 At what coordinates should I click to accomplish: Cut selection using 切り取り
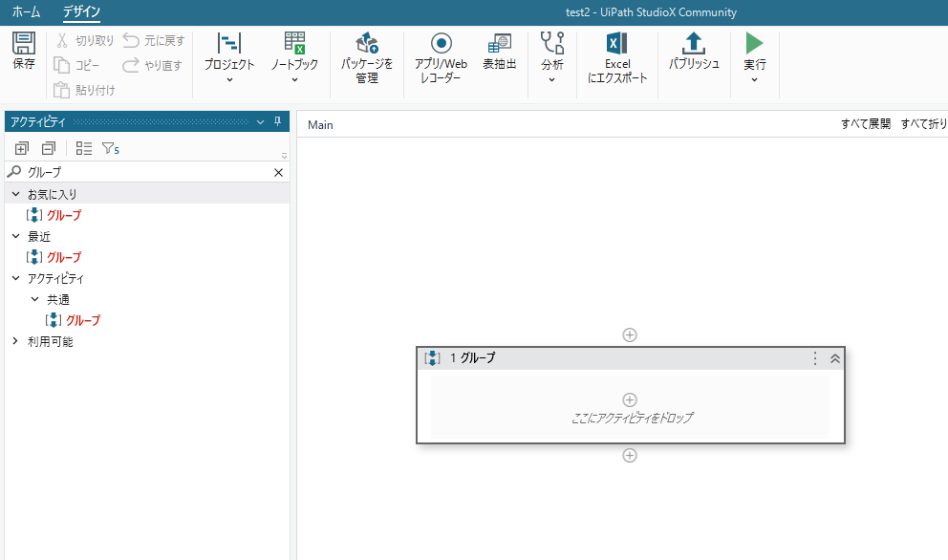(x=85, y=40)
